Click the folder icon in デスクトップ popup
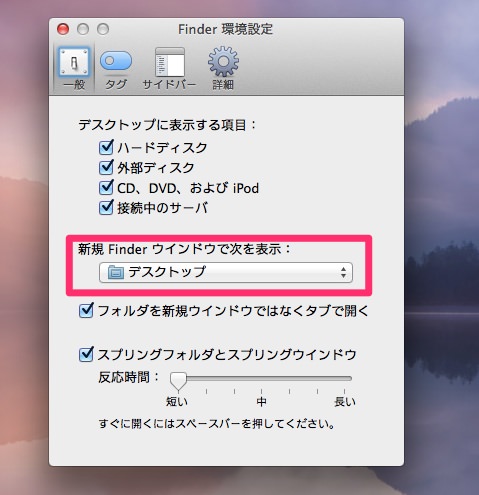The width and height of the screenshot is (479, 495). 116,272
